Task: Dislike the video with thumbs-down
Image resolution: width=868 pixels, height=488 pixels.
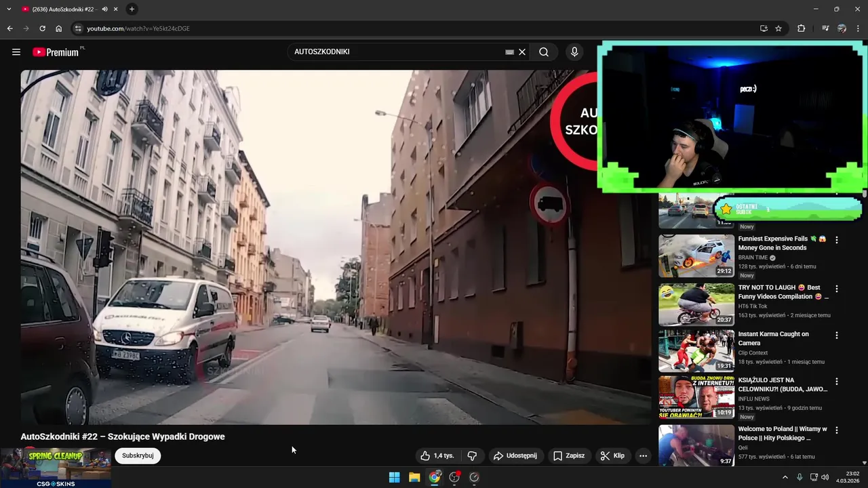Action: coord(473,455)
